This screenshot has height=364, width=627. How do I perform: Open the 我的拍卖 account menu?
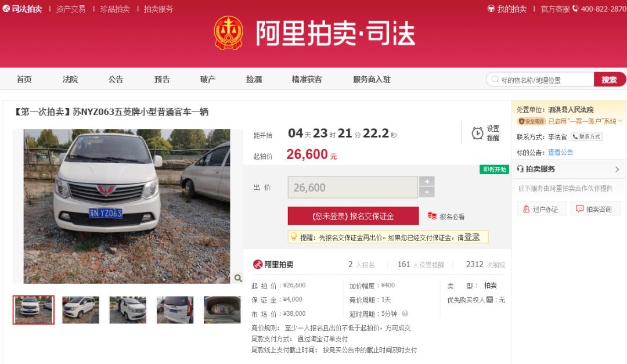click(507, 9)
